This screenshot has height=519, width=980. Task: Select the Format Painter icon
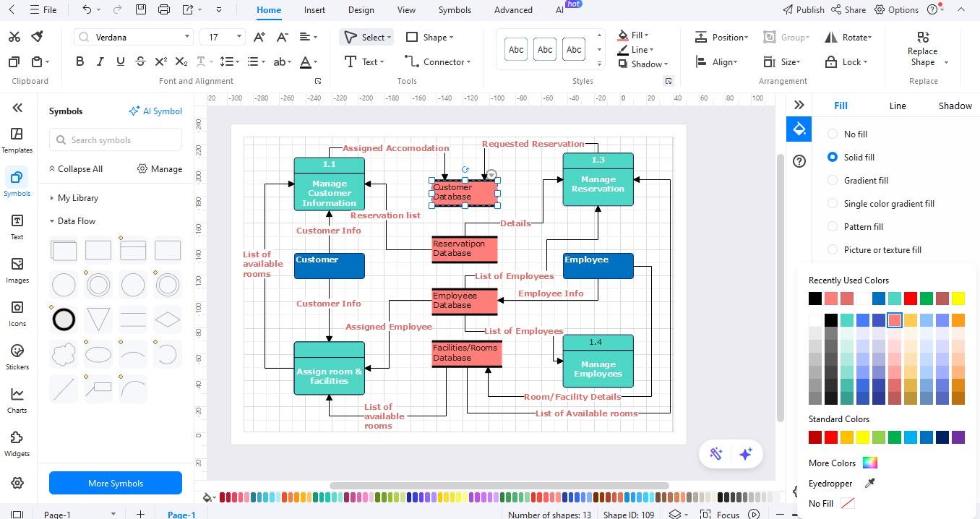(x=38, y=37)
